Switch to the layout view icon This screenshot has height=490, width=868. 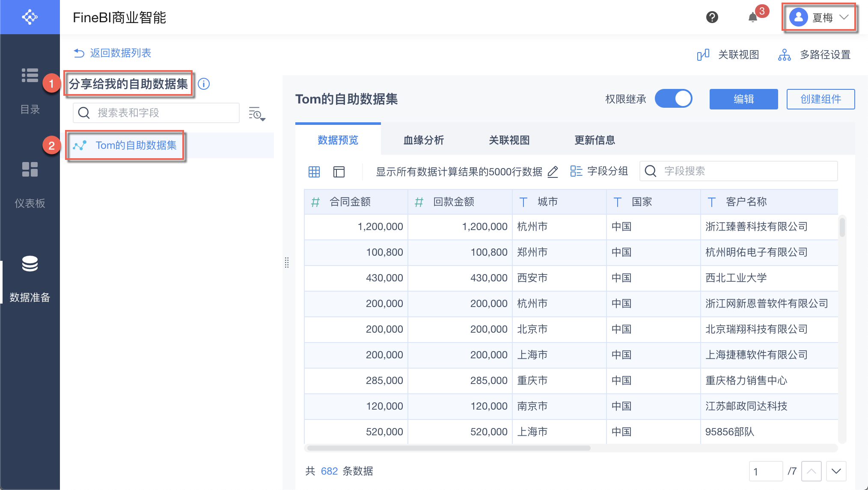tap(339, 172)
